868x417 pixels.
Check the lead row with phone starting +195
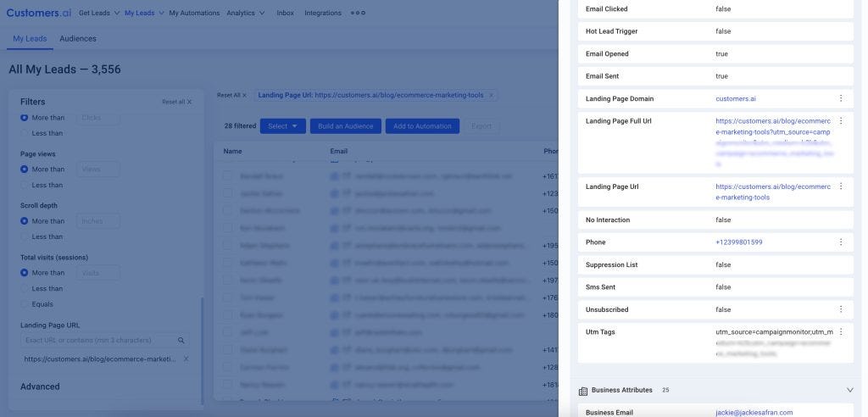point(227,245)
